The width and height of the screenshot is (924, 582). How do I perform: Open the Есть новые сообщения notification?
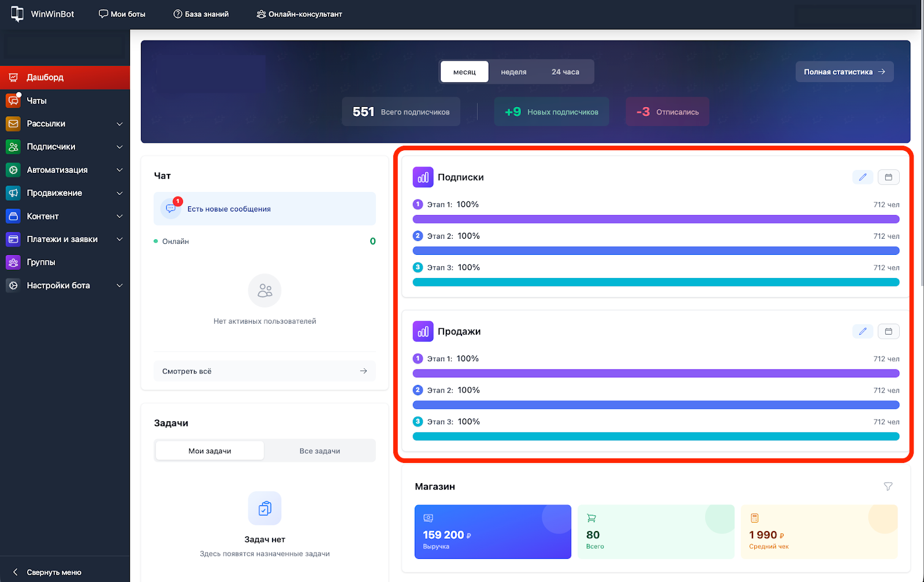pyautogui.click(x=264, y=209)
